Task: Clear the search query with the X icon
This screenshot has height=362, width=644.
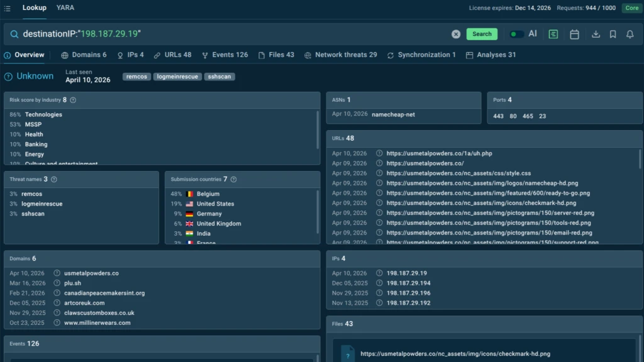Action: click(x=456, y=34)
